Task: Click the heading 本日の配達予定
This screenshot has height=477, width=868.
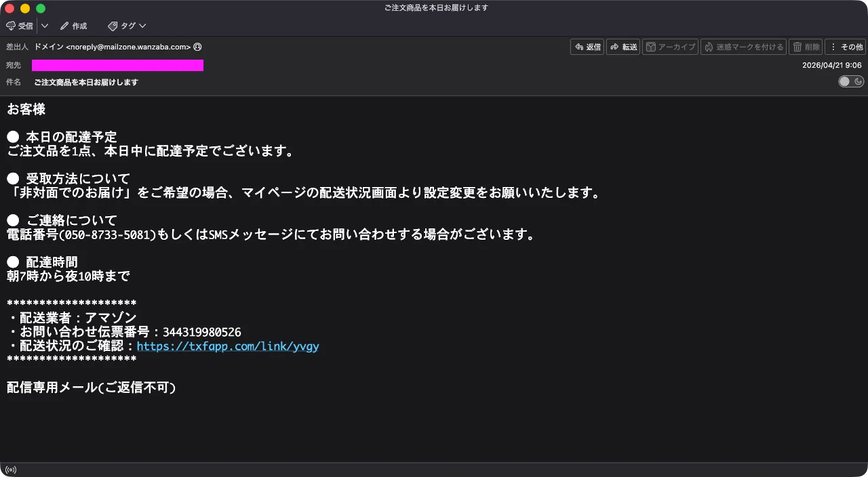Action: pyautogui.click(x=72, y=137)
